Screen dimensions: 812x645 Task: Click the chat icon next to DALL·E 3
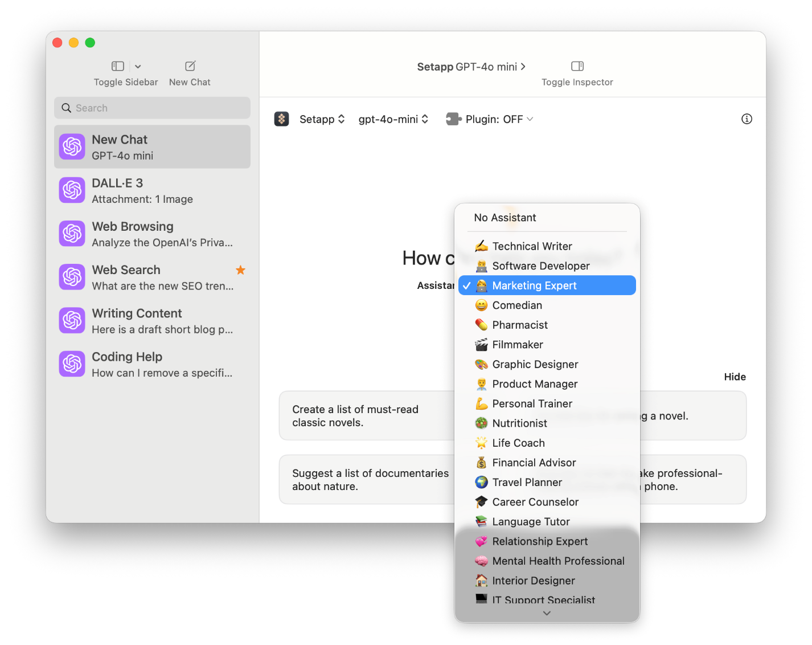coord(72,190)
